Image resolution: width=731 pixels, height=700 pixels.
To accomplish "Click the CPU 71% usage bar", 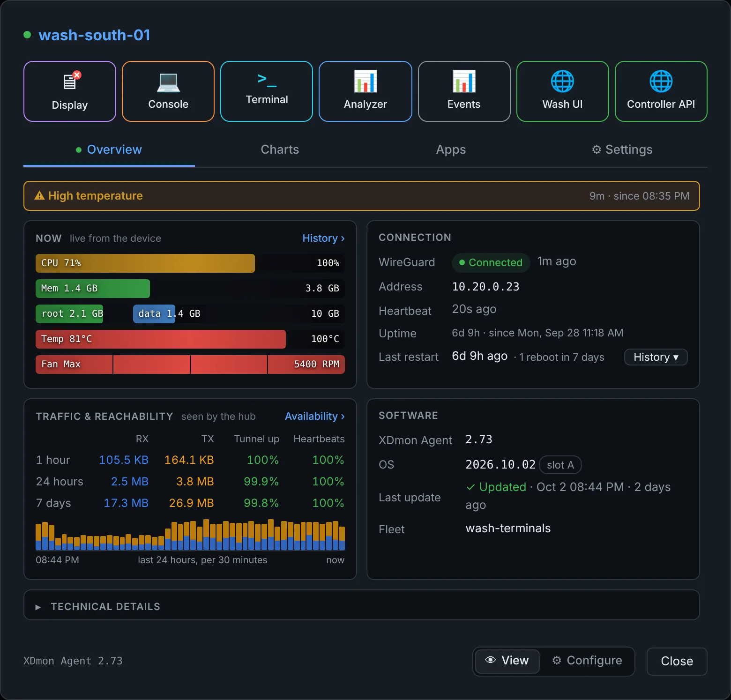I will point(190,263).
